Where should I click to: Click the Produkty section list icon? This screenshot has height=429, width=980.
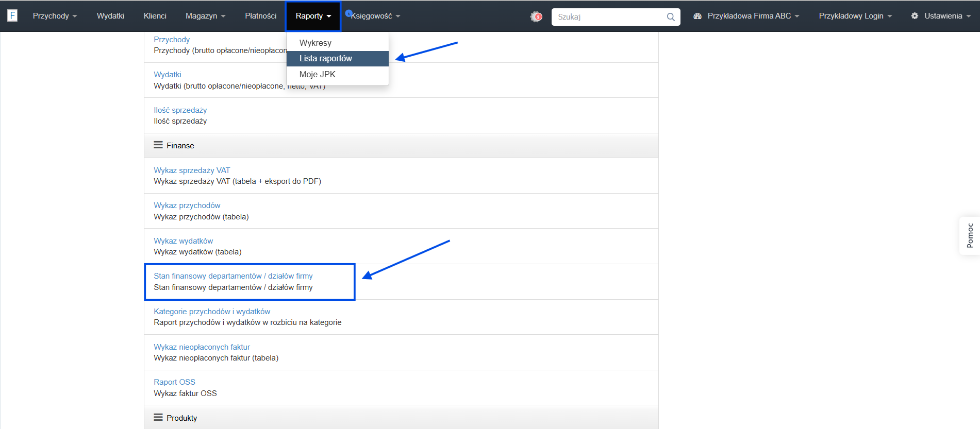point(158,418)
